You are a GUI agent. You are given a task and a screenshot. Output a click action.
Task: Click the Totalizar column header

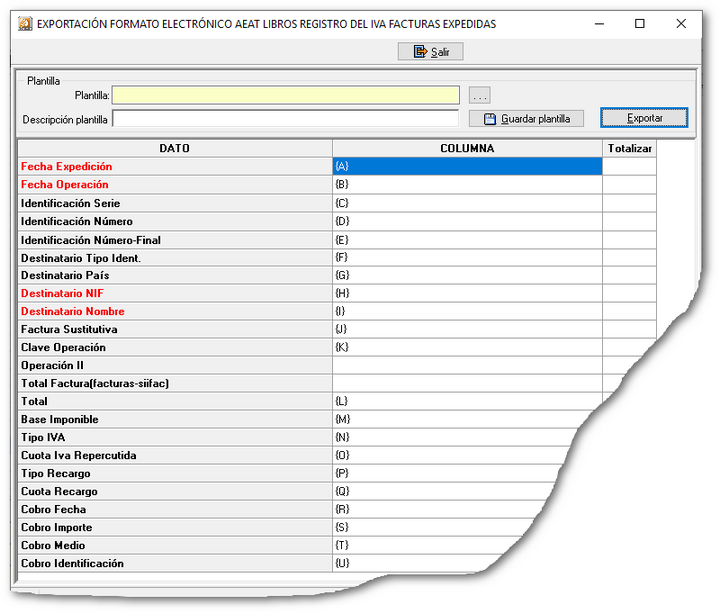coord(629,148)
